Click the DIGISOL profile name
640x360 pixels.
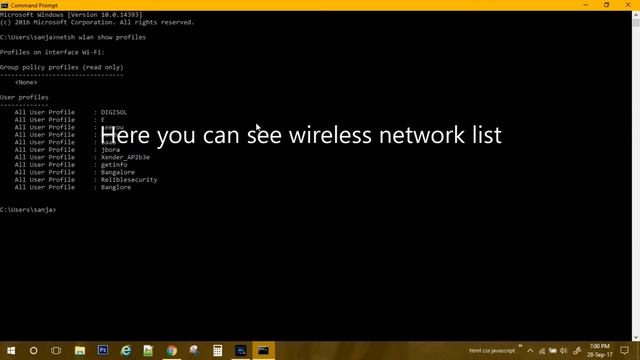point(114,112)
